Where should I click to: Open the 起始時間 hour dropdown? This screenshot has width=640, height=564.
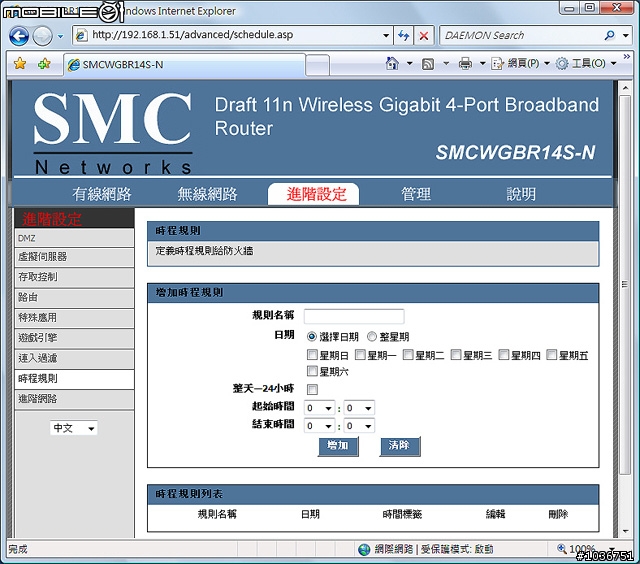320,408
